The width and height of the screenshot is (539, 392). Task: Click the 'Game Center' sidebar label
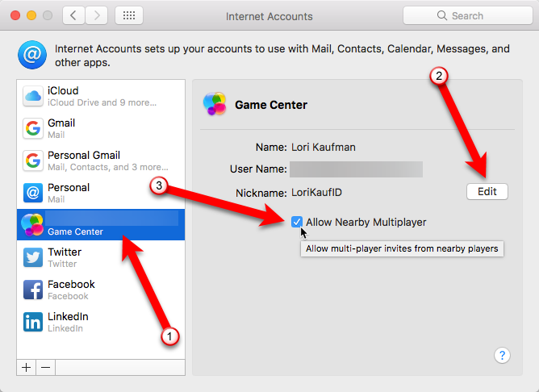tap(75, 232)
